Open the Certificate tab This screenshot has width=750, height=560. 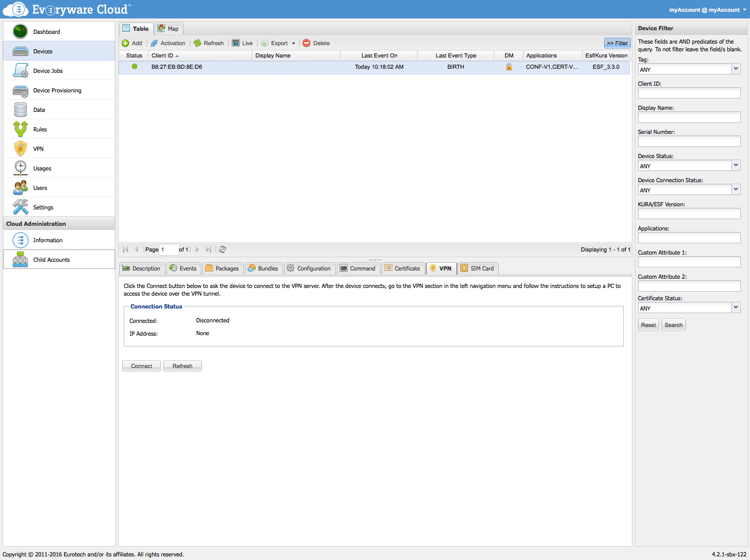point(403,268)
